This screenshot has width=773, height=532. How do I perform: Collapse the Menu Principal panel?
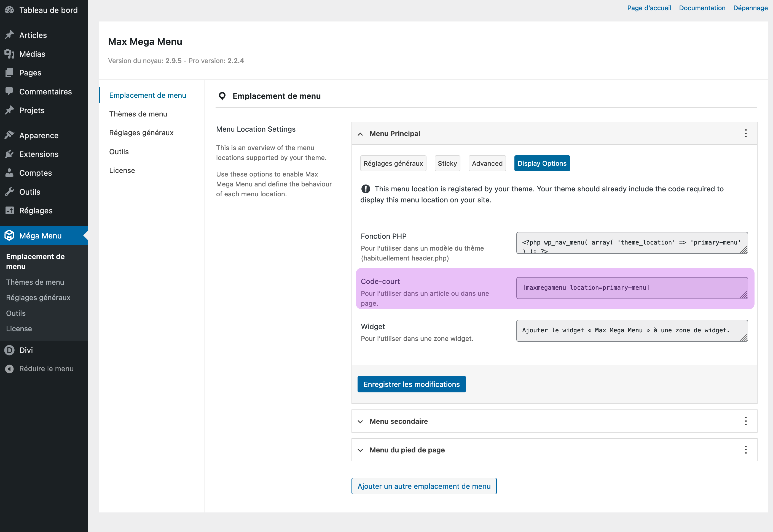coord(360,134)
